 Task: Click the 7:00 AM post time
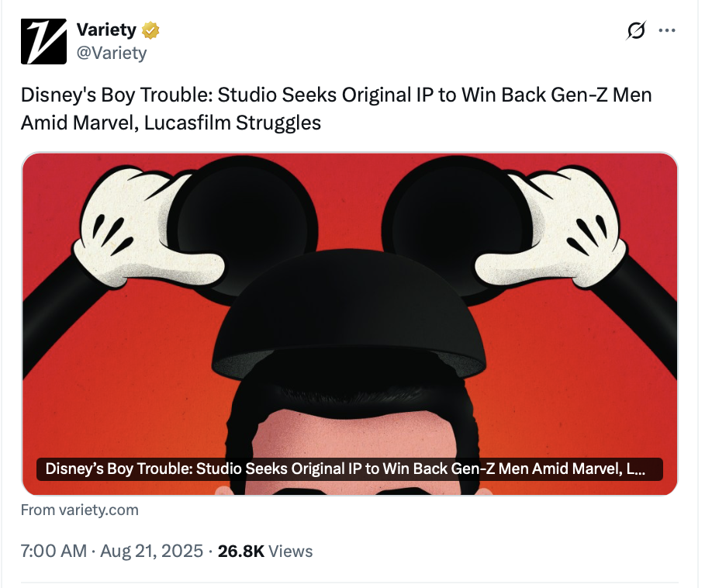click(x=54, y=552)
